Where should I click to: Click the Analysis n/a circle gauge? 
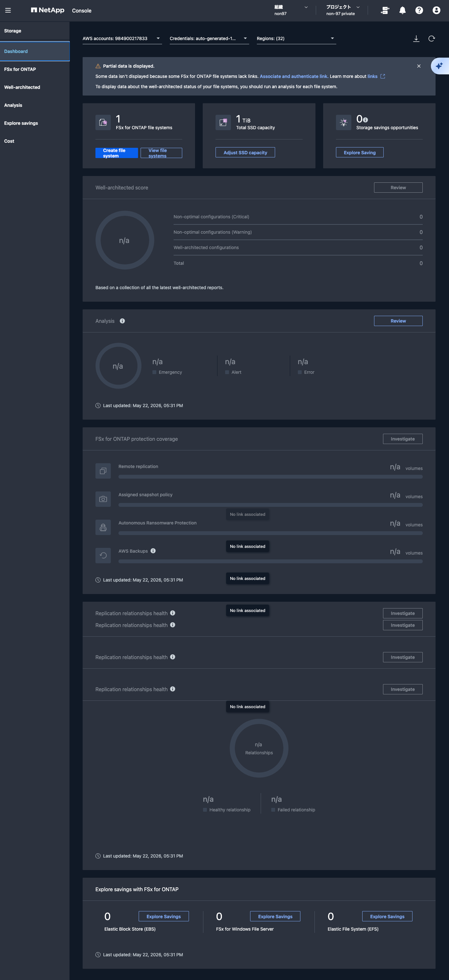(x=118, y=366)
